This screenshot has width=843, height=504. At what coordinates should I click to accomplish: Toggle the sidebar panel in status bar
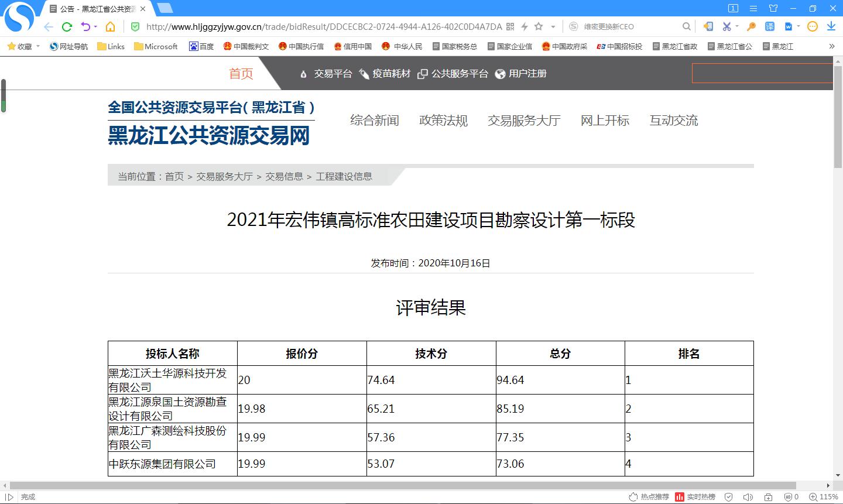pyautogui.click(x=10, y=497)
